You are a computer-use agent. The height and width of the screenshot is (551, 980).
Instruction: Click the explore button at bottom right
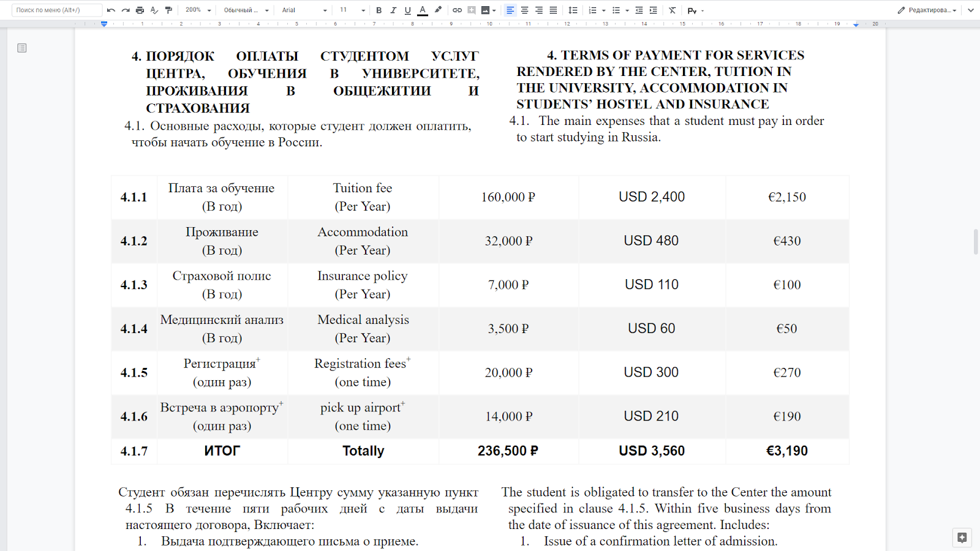[962, 538]
